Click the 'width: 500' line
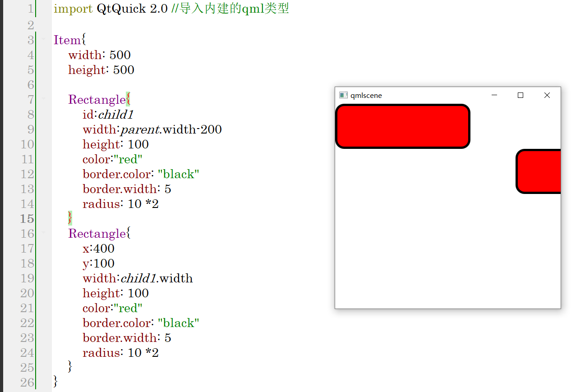585x392 pixels. coord(99,55)
